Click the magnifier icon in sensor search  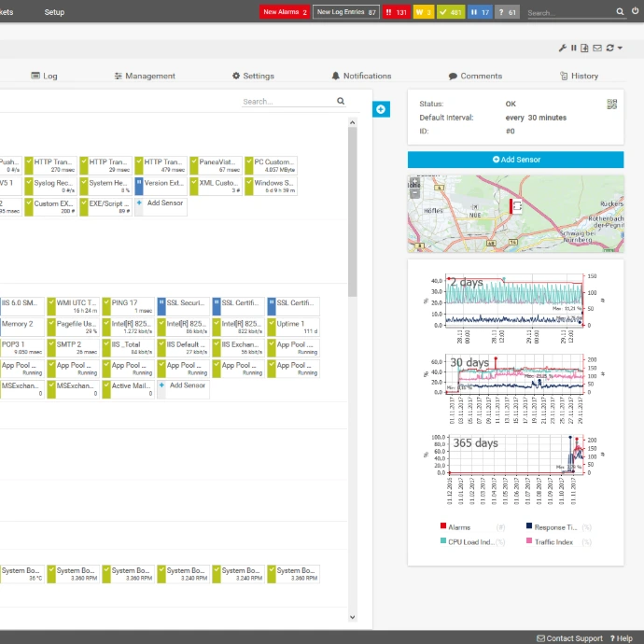coord(341,102)
